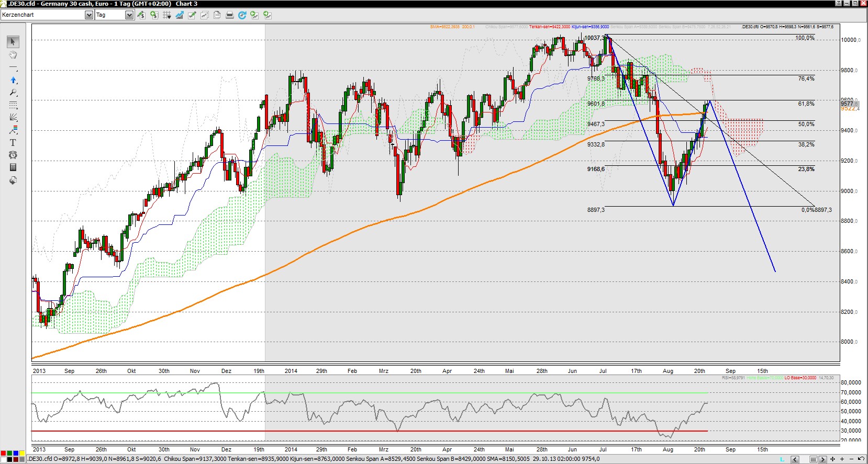Select the magnifier zoom tool
The image size is (868, 464).
[x=13, y=93]
